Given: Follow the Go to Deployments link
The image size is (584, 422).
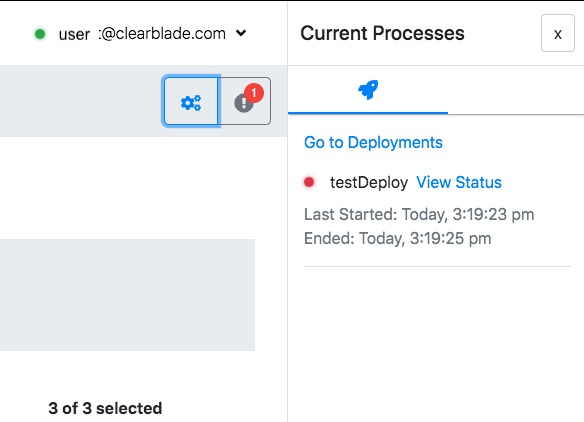Looking at the screenshot, I should click(373, 143).
